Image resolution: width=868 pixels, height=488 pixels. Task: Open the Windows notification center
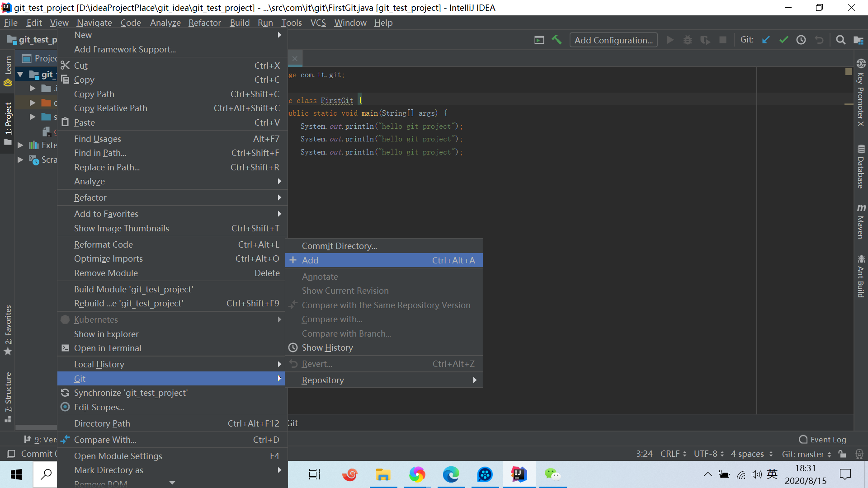pos(845,474)
